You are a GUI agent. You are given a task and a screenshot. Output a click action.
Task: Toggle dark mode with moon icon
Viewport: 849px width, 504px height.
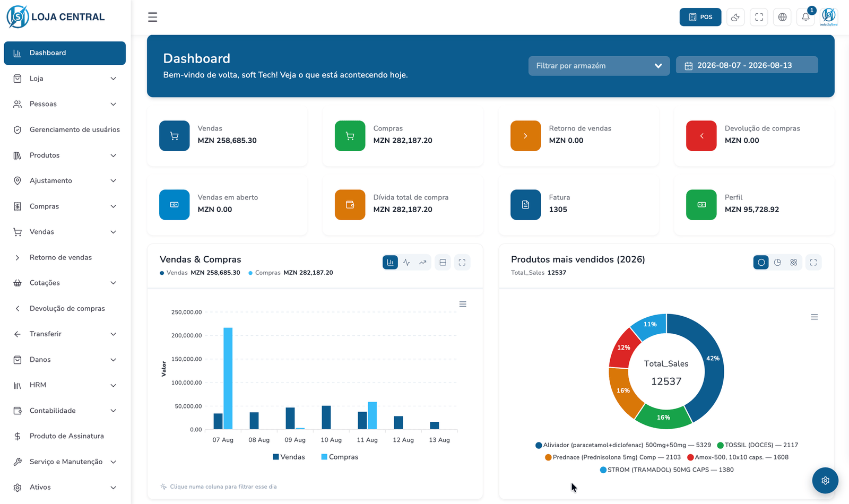click(735, 17)
